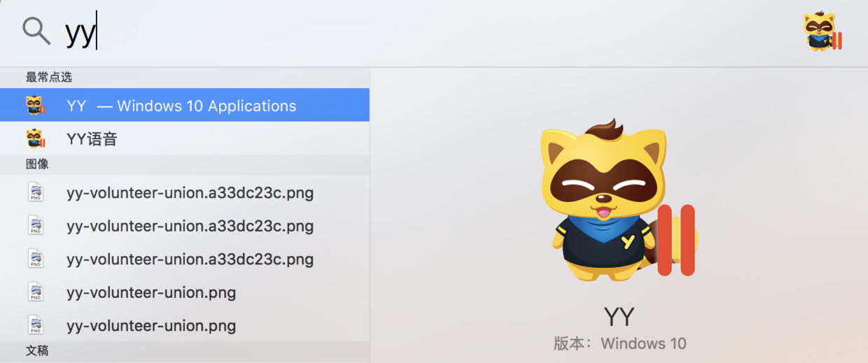Viewport: 868px width, 363px height.
Task: Click the Spotlight magnifying glass icon
Action: [36, 31]
